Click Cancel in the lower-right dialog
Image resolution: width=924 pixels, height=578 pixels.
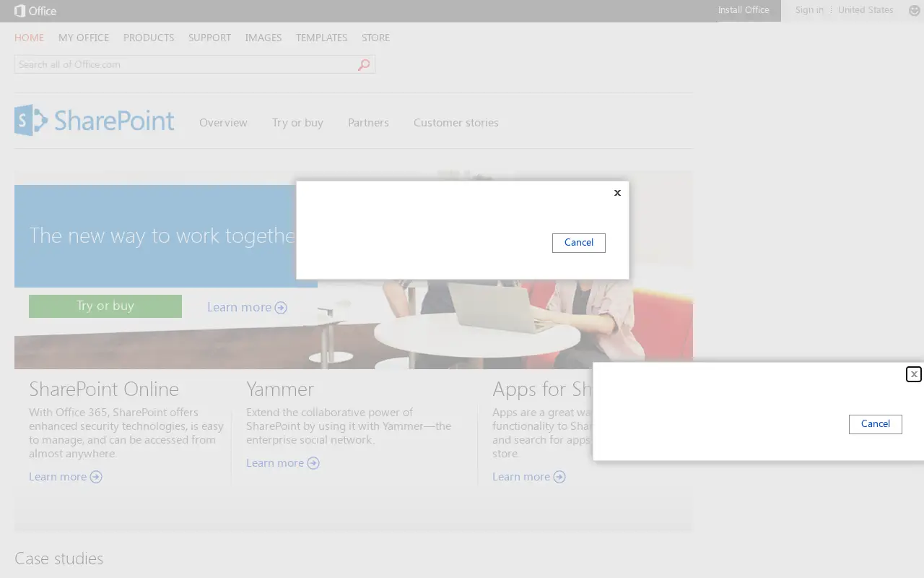[876, 424]
